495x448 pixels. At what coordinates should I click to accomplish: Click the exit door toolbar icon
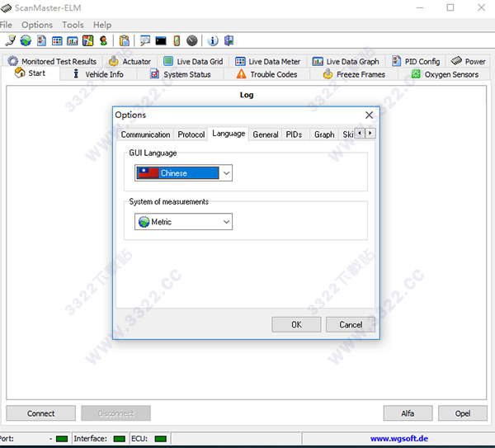[229, 40]
